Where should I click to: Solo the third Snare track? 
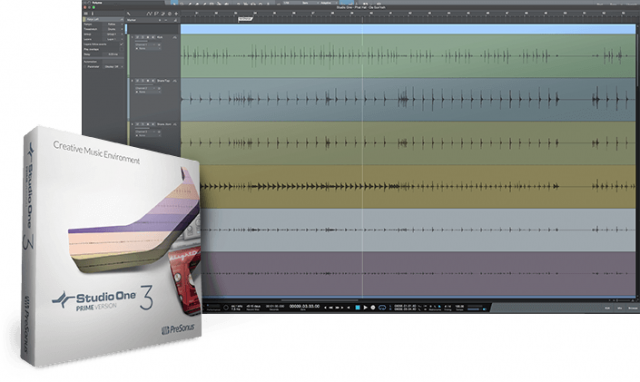(143, 124)
